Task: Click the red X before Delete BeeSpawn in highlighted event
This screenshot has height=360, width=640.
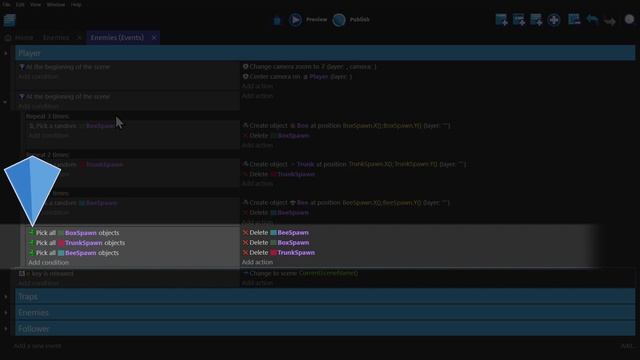Action: pyautogui.click(x=245, y=233)
